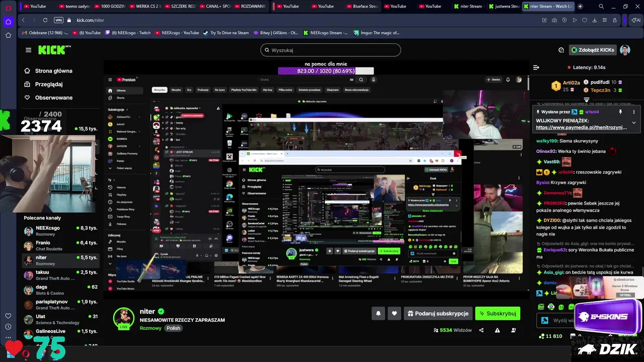Open viewer list icon beside report
The image size is (644, 362).
point(514,330)
